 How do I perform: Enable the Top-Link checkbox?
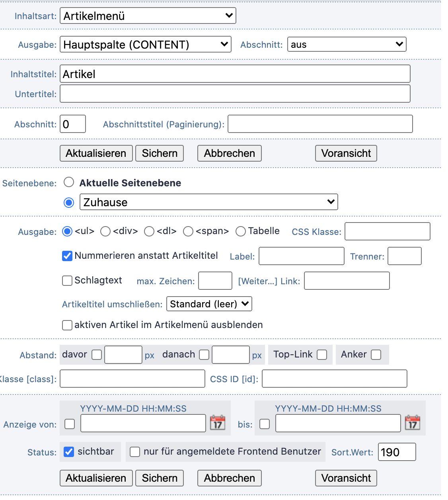tap(322, 355)
